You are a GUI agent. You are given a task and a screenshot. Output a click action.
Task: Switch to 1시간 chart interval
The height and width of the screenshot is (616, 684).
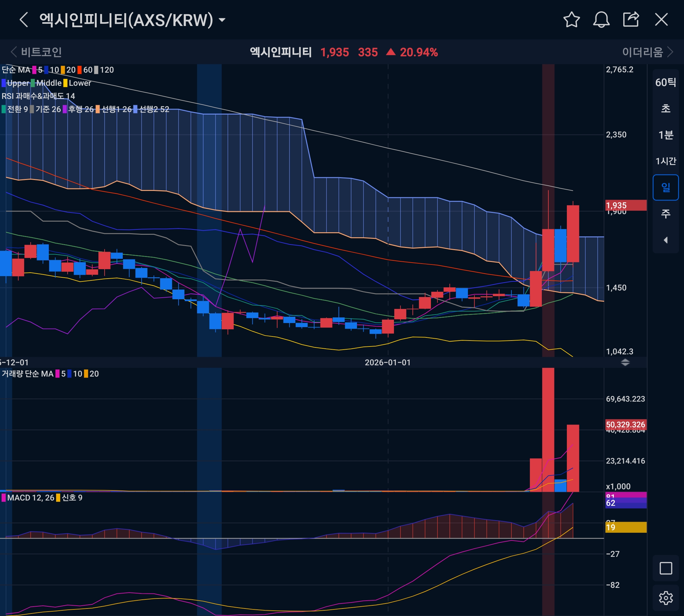coord(666,161)
